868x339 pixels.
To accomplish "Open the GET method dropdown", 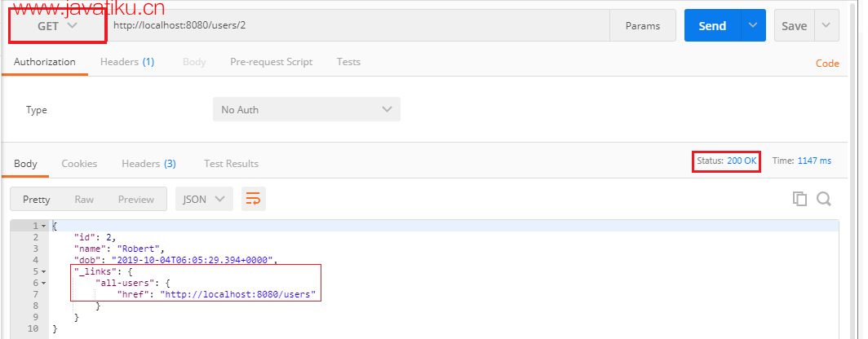I will coord(58,26).
